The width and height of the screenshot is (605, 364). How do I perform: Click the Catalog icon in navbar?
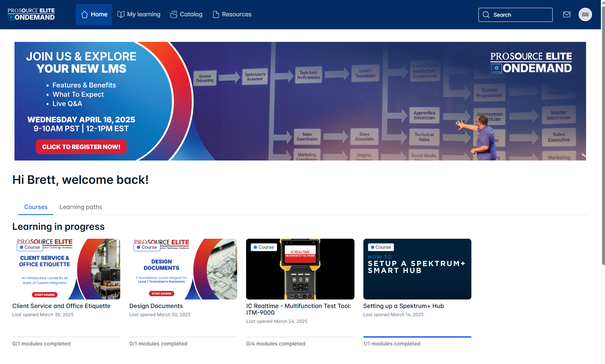pos(174,14)
